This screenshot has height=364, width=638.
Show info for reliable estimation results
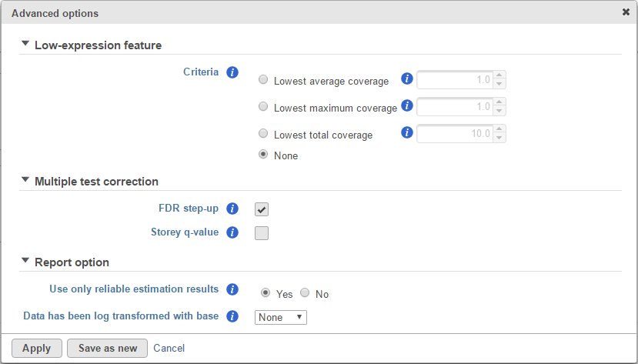point(232,289)
